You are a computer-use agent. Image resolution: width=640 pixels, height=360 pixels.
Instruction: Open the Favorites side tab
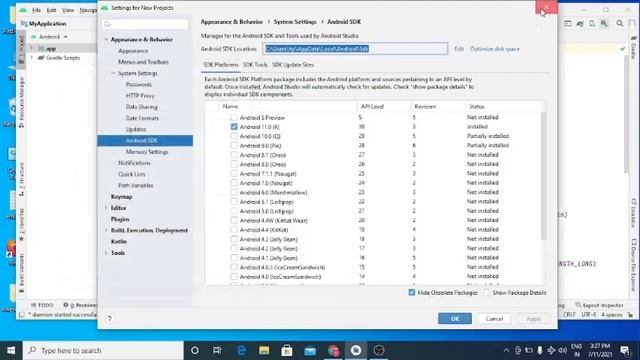[x=22, y=224]
